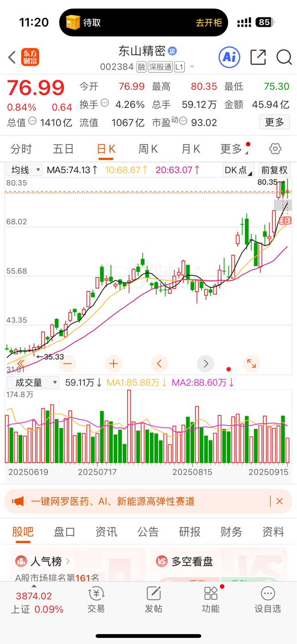Move chart right with right arrow
Viewport: 297px width, 644px height.
(205, 364)
